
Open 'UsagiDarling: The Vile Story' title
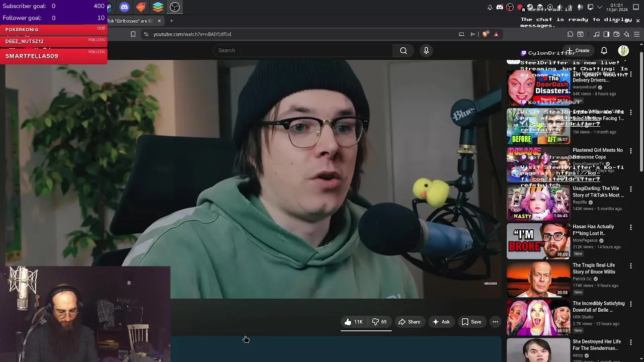coord(598,192)
